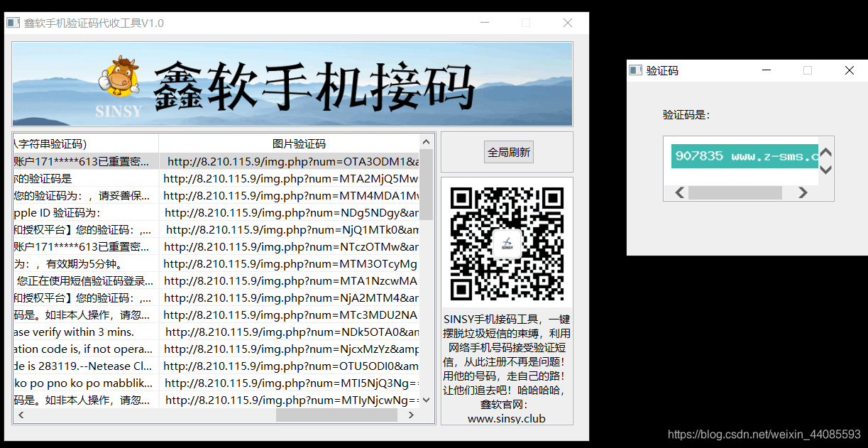Click up arrow in 验证码 window scroll area

click(826, 153)
